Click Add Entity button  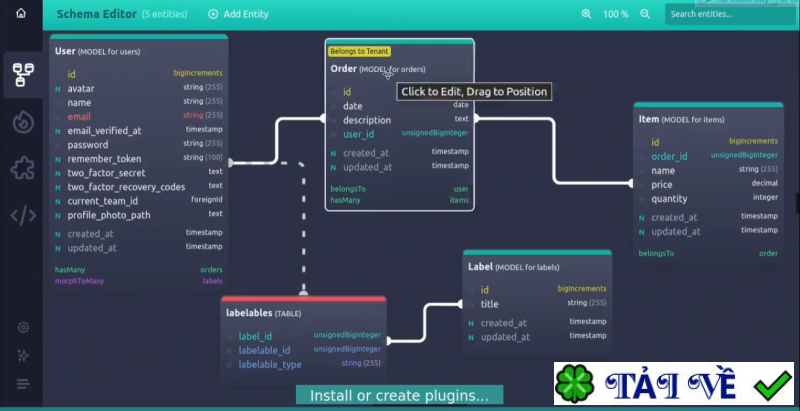pos(238,14)
